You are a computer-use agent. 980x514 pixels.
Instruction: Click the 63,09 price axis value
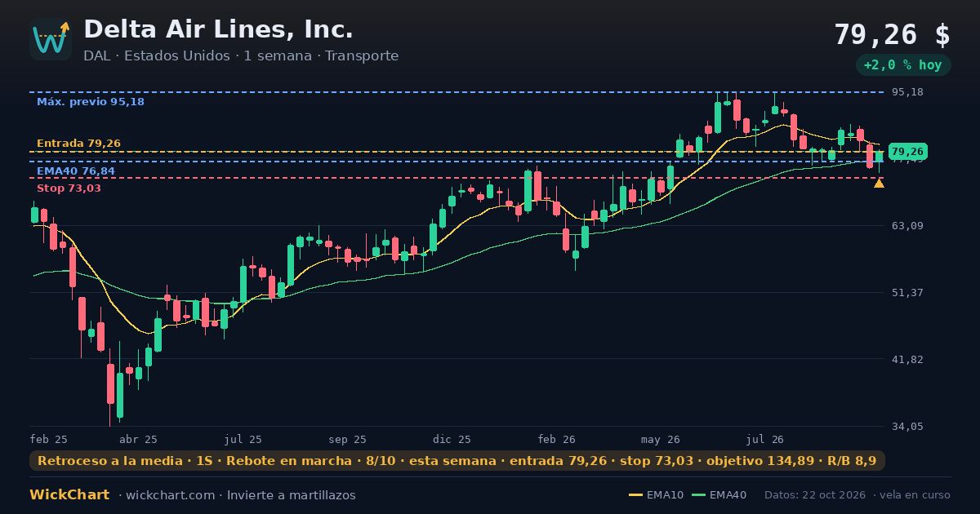point(906,226)
